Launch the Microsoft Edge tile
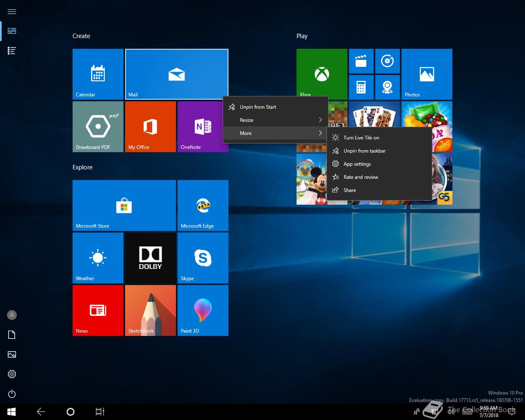 pos(203,205)
